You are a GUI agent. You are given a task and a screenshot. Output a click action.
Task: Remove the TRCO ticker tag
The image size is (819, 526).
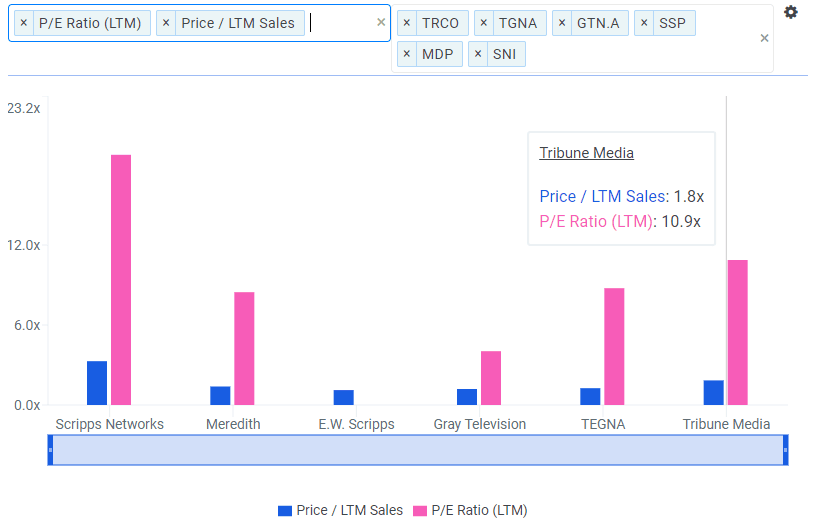click(x=407, y=22)
